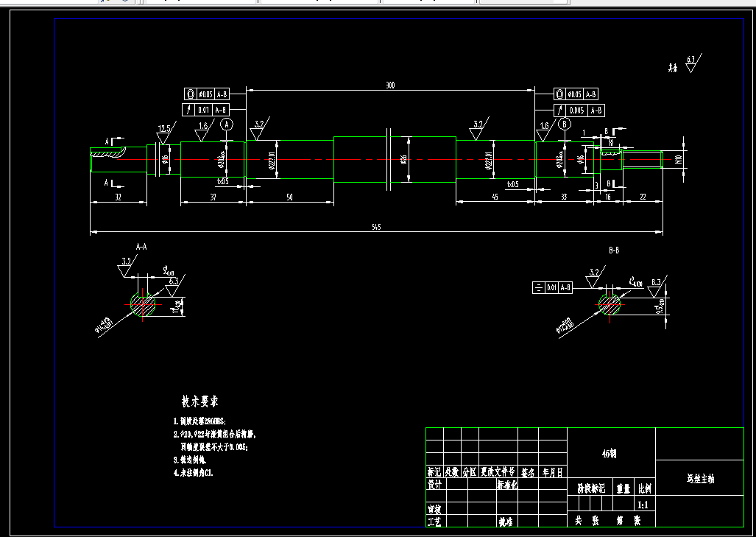
Task: Click the A-A section view label
Action: pos(141,247)
